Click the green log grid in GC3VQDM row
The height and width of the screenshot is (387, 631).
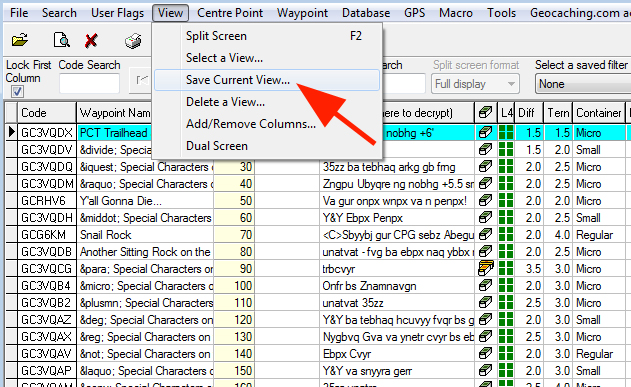point(506,183)
